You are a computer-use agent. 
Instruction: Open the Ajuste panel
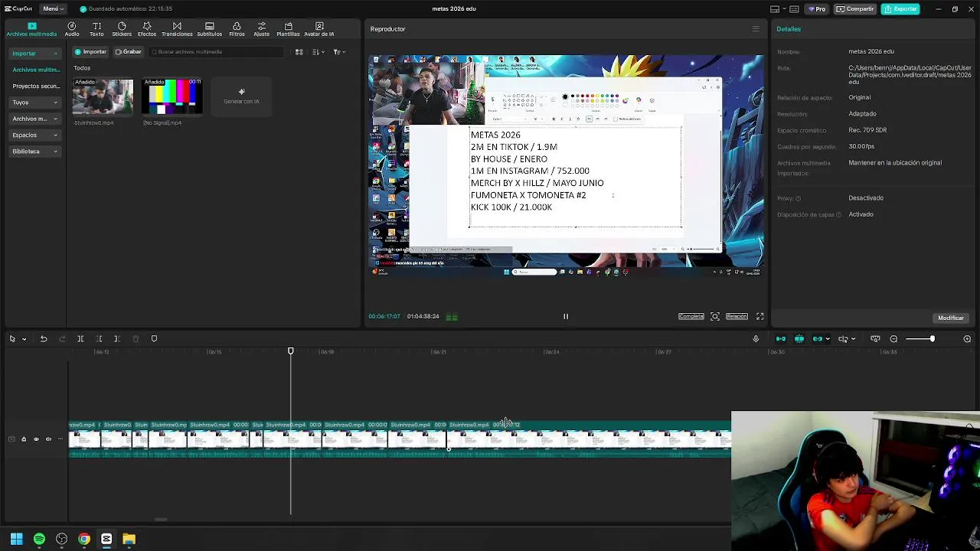(x=262, y=29)
